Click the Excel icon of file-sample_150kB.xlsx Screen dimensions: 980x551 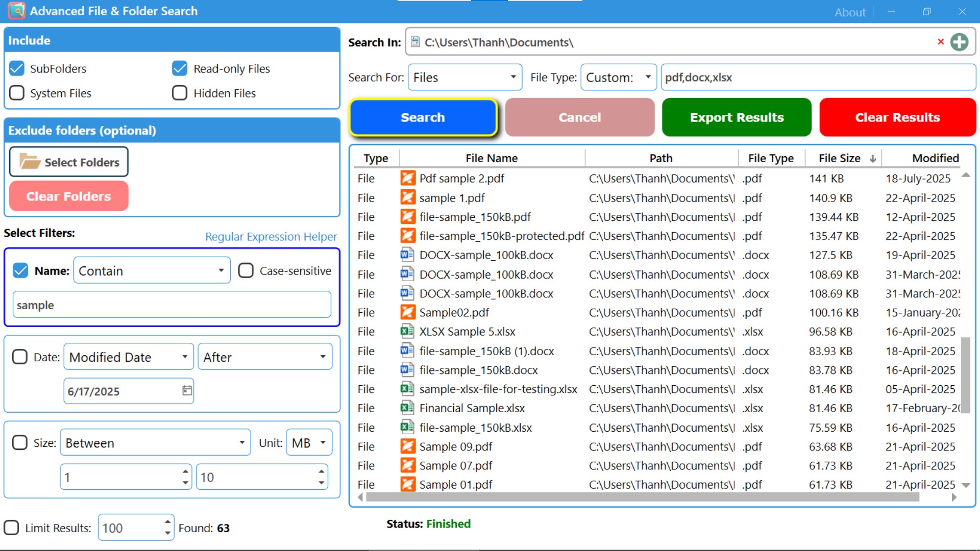point(407,427)
